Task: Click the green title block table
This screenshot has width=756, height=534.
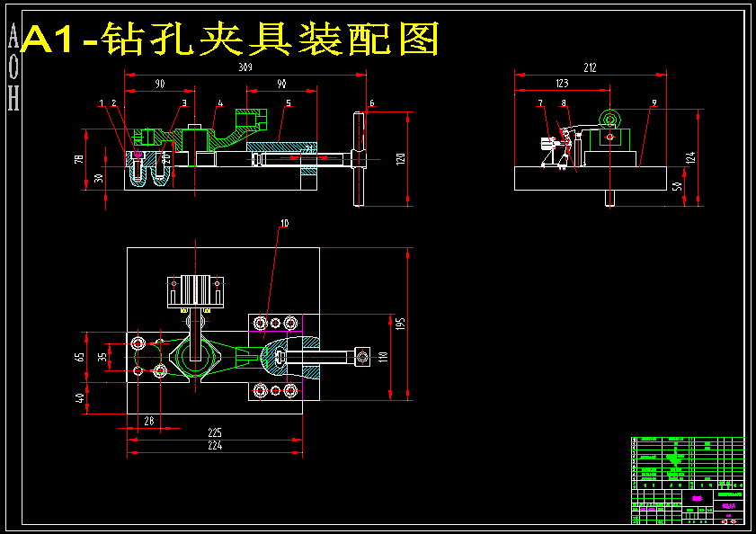Action: [x=688, y=480]
